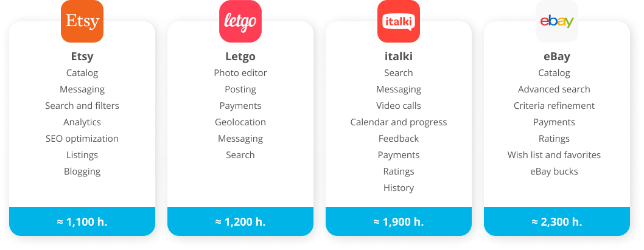Click the red italki app icon

pyautogui.click(x=399, y=21)
